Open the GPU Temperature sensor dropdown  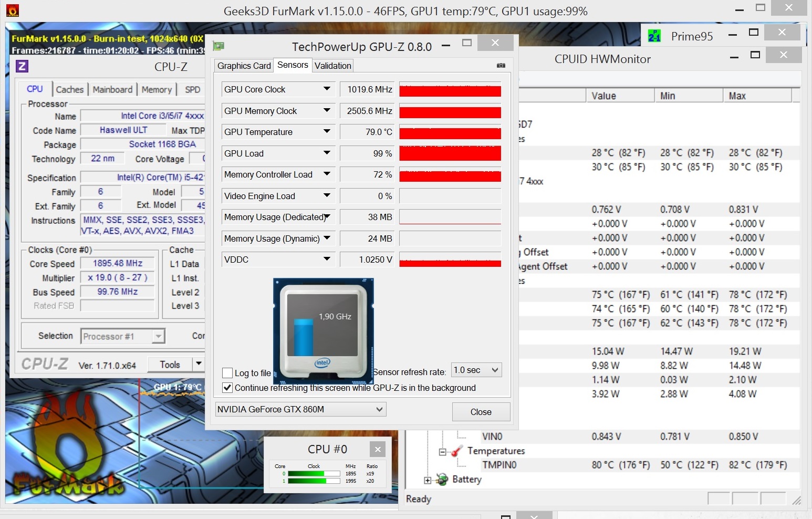click(327, 132)
